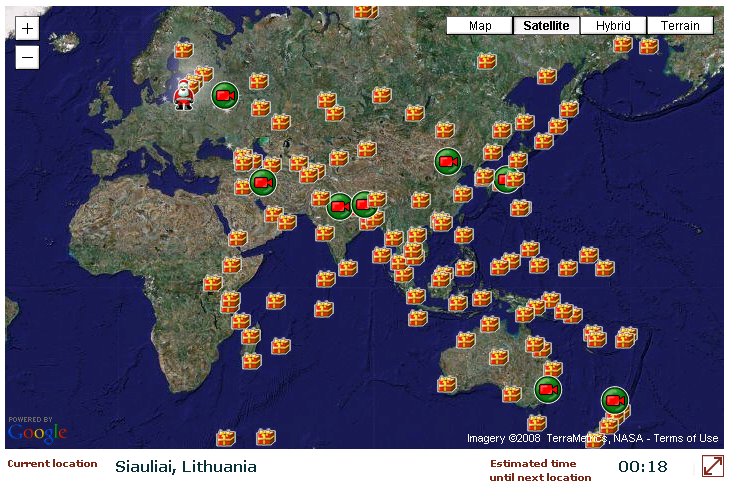Screen dimensions: 738x504
Task: Click the gift marker over Scandinavia
Action: 184,50
